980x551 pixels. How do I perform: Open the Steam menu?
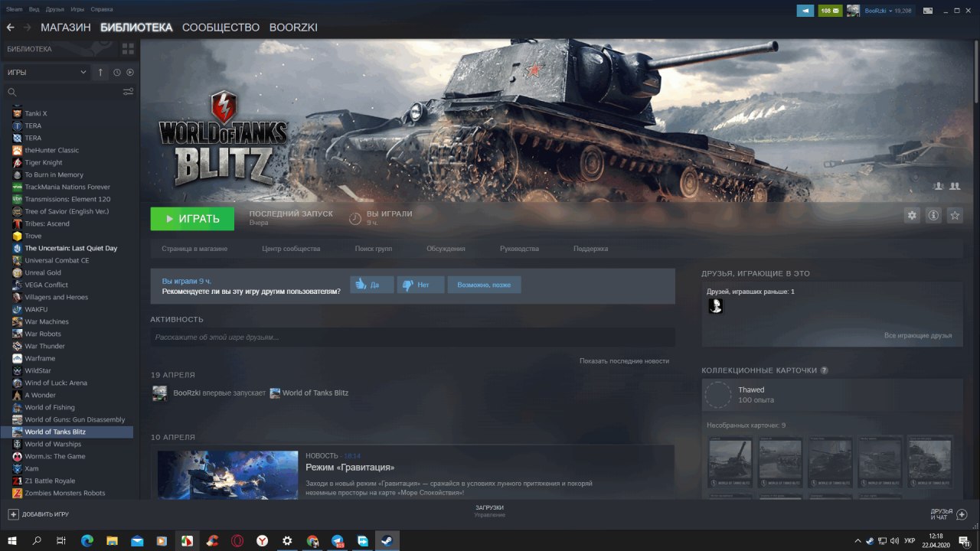(15, 9)
